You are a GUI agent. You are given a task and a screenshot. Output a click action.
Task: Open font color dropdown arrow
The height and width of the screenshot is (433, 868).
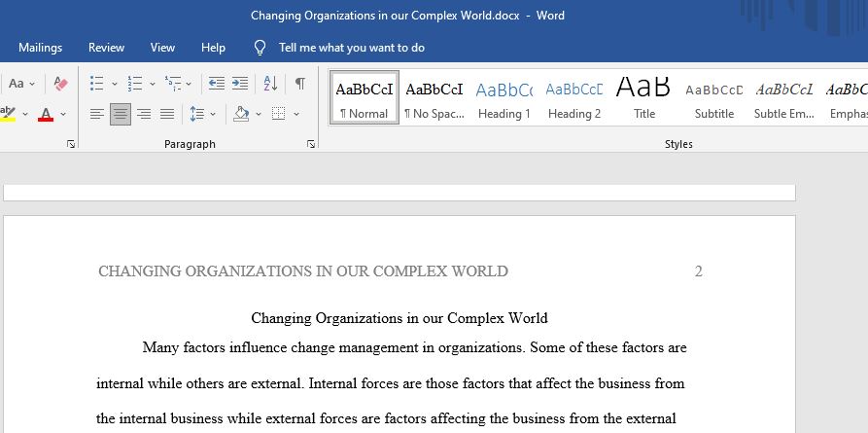(x=63, y=114)
